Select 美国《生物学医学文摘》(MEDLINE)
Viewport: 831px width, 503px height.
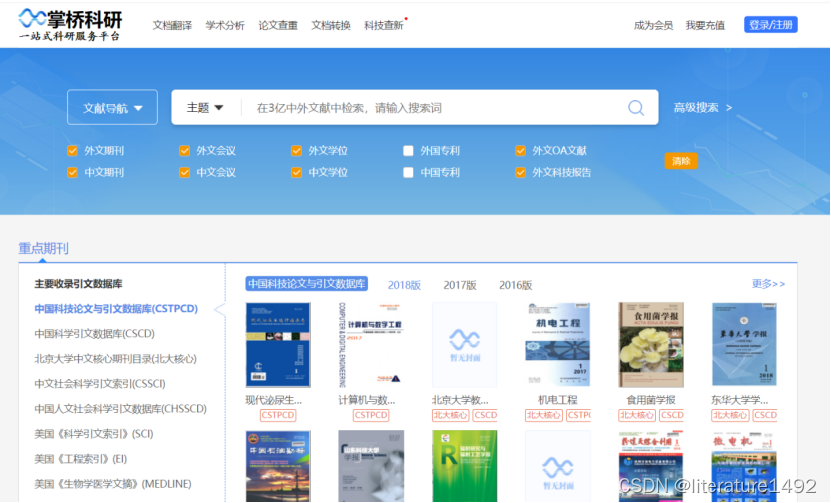pyautogui.click(x=113, y=484)
